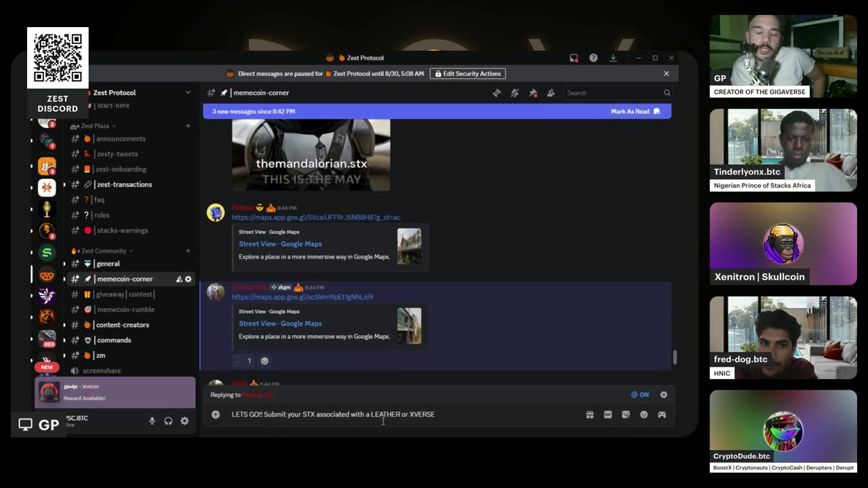The width and height of the screenshot is (868, 488).
Task: Open the Threads icon in channel header
Action: click(496, 93)
